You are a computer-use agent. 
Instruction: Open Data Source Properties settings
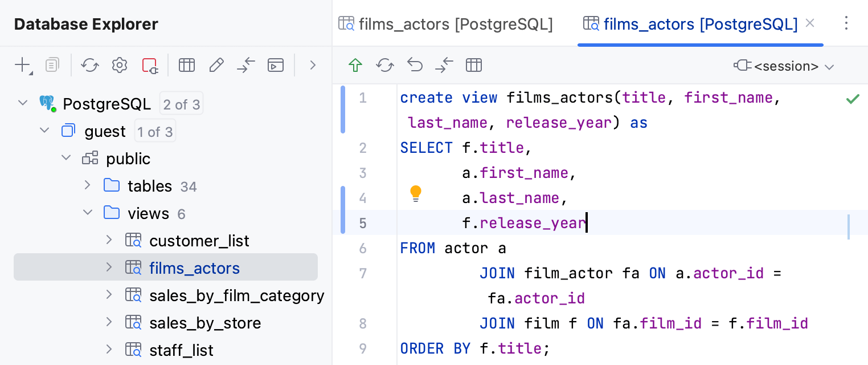click(x=119, y=65)
